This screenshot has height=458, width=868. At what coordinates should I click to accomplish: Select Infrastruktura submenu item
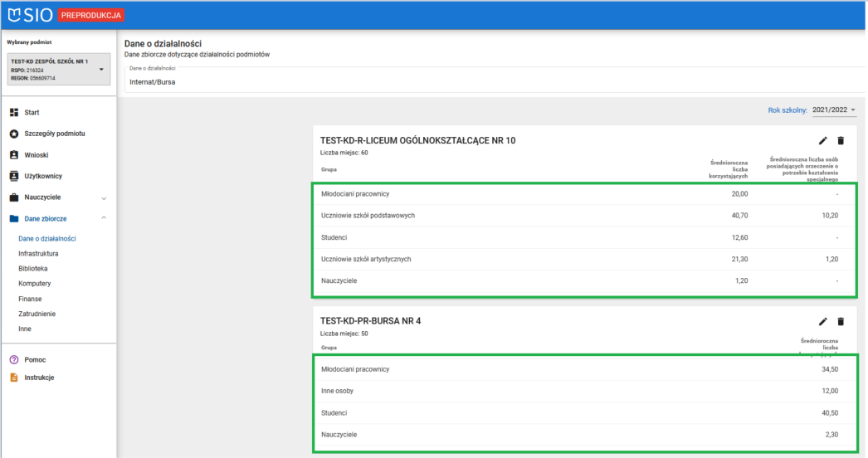point(38,254)
